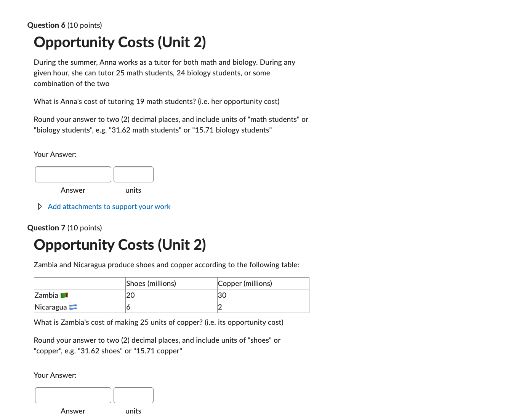Click the Nicaragua flag icon
Screen dimensions: 511x420
[74, 307]
